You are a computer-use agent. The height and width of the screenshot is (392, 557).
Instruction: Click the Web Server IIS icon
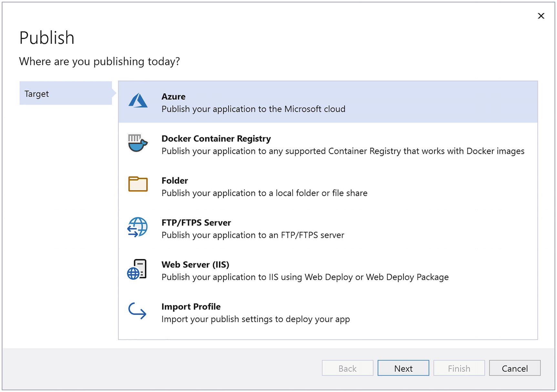click(137, 269)
